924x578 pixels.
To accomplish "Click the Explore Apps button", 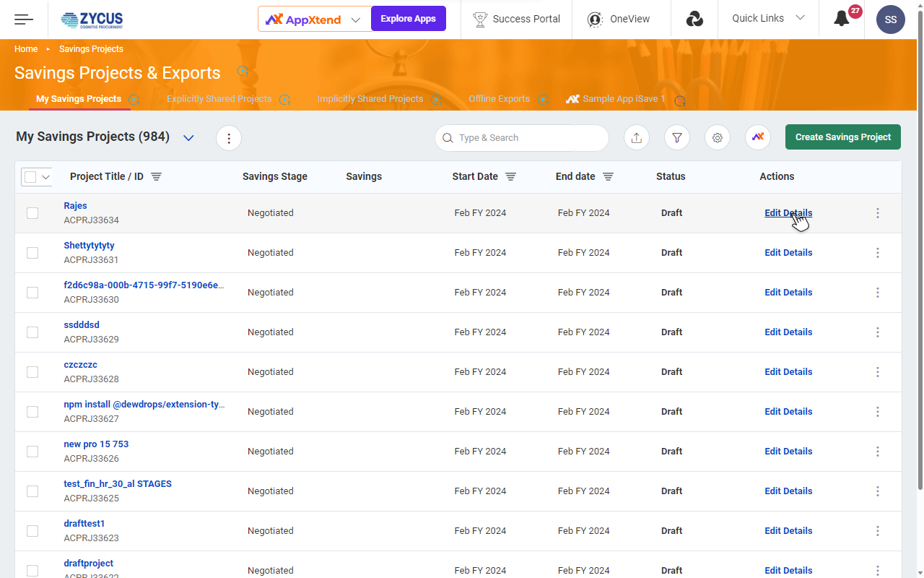I will point(409,19).
